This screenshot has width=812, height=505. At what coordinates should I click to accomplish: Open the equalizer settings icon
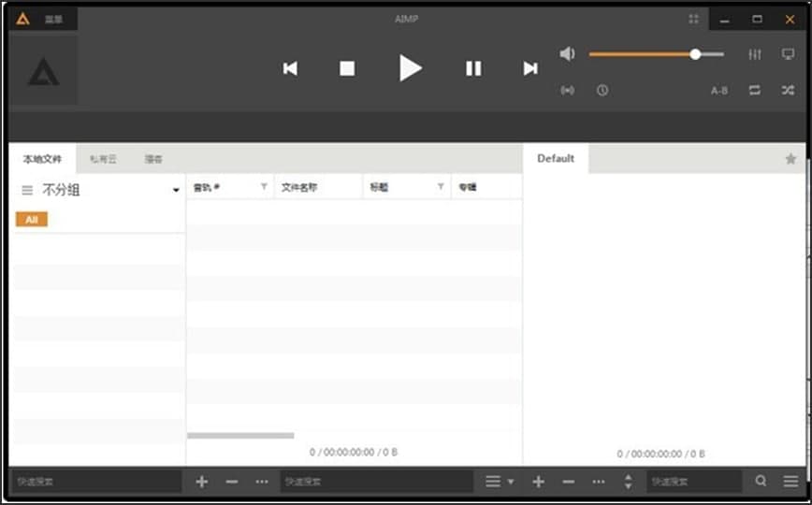pos(755,54)
